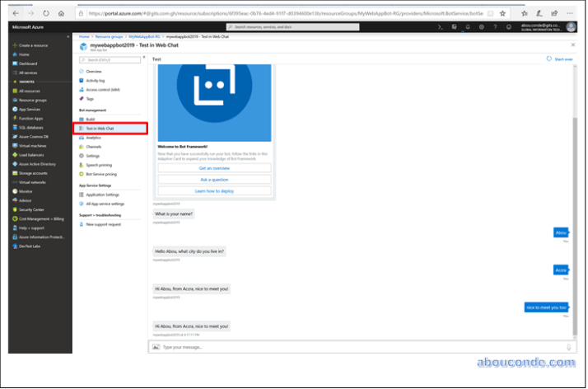Add page to favorites star icon
The width and height of the screenshot is (588, 389).
click(502, 14)
